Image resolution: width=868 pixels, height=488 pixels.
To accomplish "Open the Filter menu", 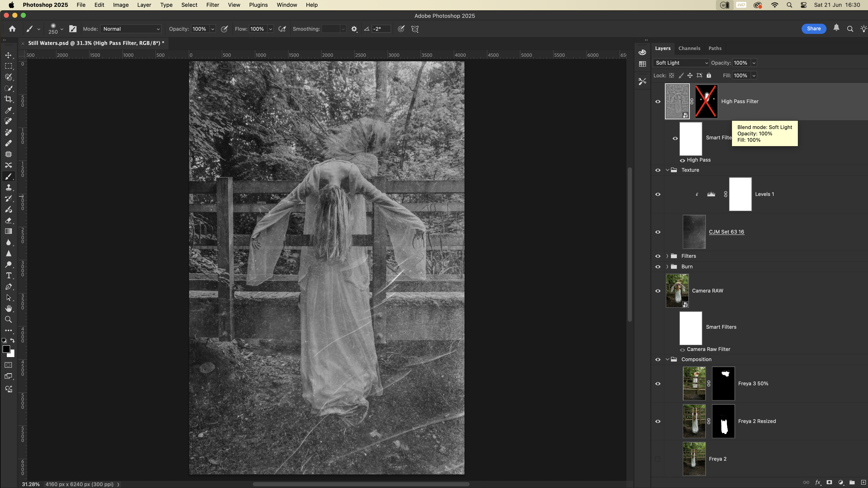I will (x=212, y=5).
